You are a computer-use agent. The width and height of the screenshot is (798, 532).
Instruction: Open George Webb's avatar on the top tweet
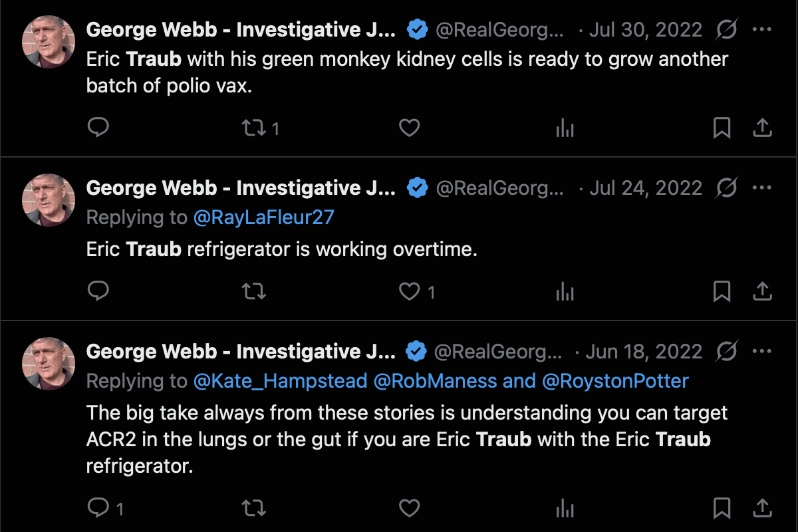coord(49,41)
